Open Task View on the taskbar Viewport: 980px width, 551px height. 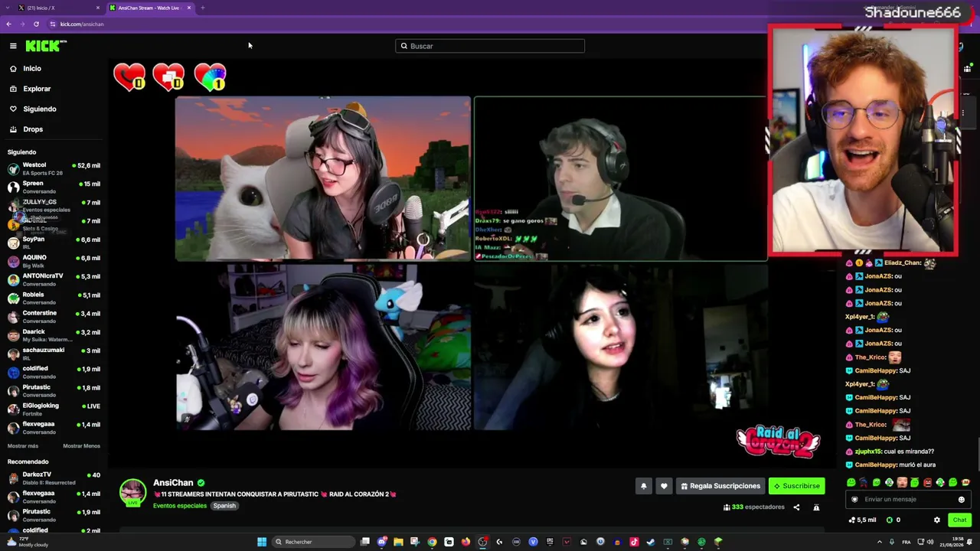pos(365,542)
